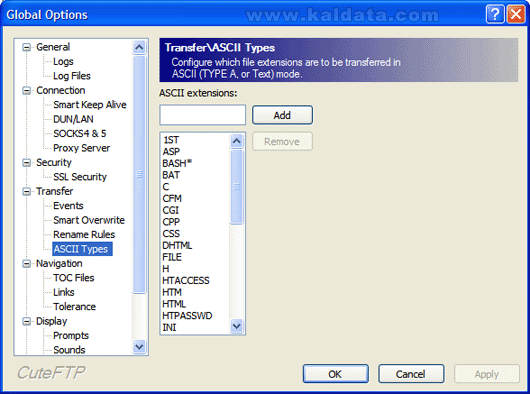Screen dimensions: 530x394
Task: Collapse the Display tree node
Action: 26,321
